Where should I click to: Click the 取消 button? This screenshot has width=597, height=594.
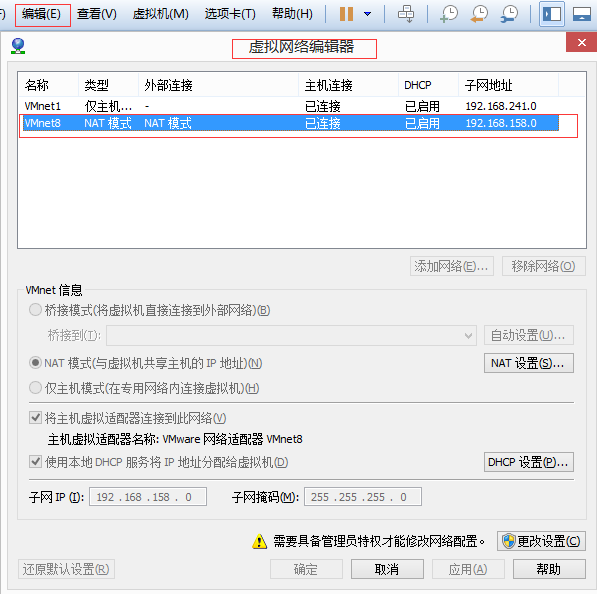coord(387,569)
